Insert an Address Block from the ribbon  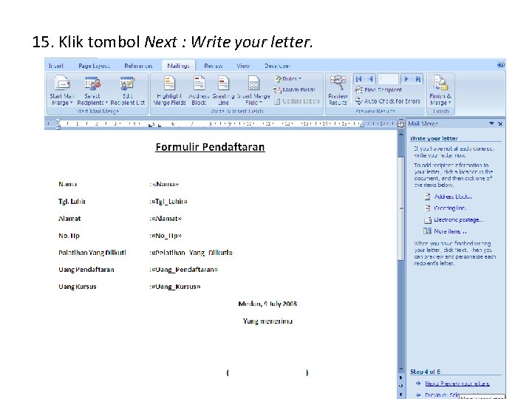tap(199, 91)
